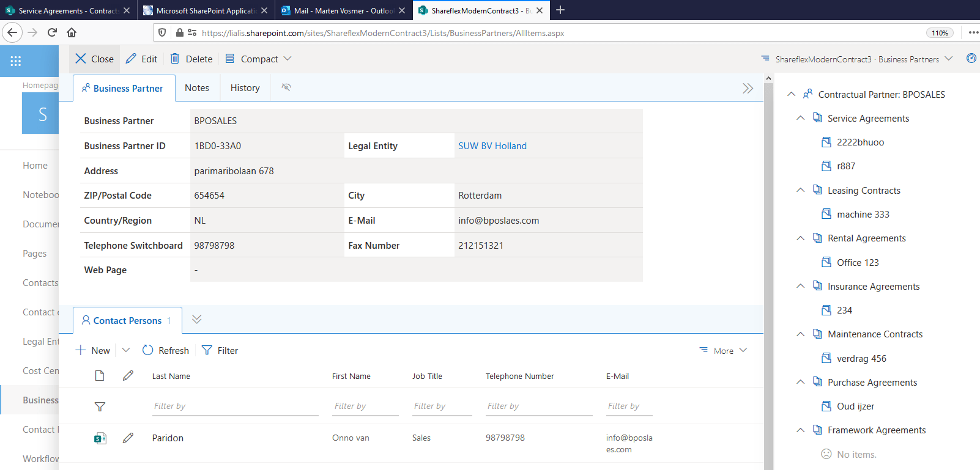The height and width of the screenshot is (470, 980).
Task: Click the Service Agreements folder icon
Action: click(817, 117)
